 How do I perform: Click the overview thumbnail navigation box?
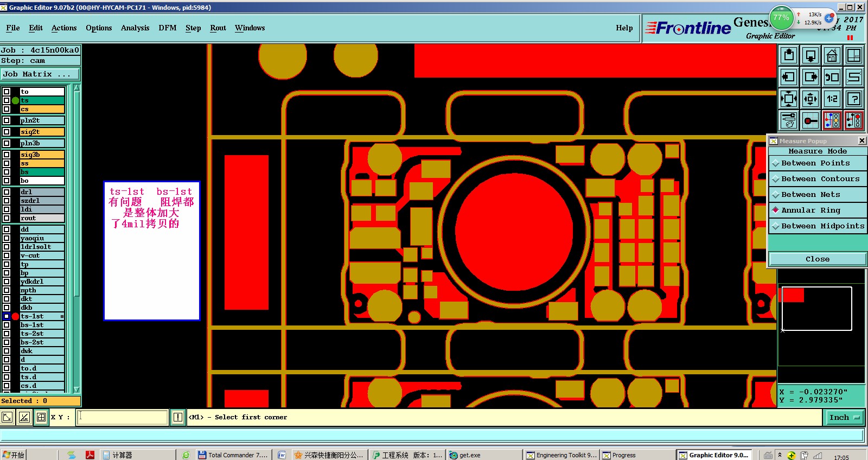(x=816, y=309)
